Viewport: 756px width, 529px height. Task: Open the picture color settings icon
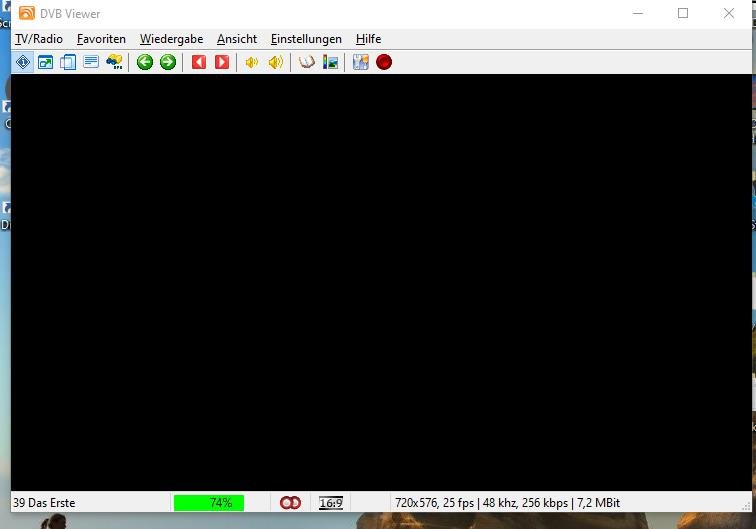pyautogui.click(x=330, y=62)
